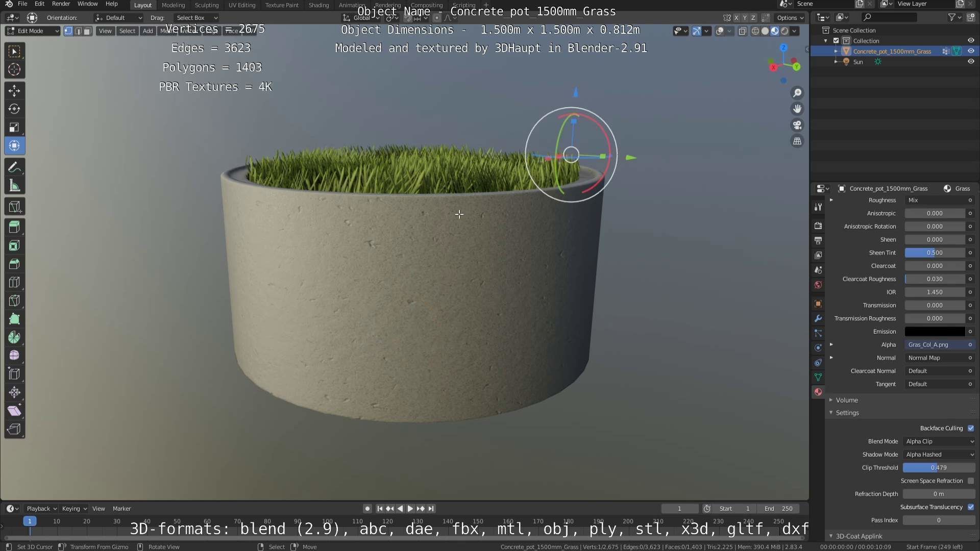This screenshot has height=551, width=980.
Task: Hide Concrete_pot_1500mm_Grass with eye icon
Action: tap(971, 51)
